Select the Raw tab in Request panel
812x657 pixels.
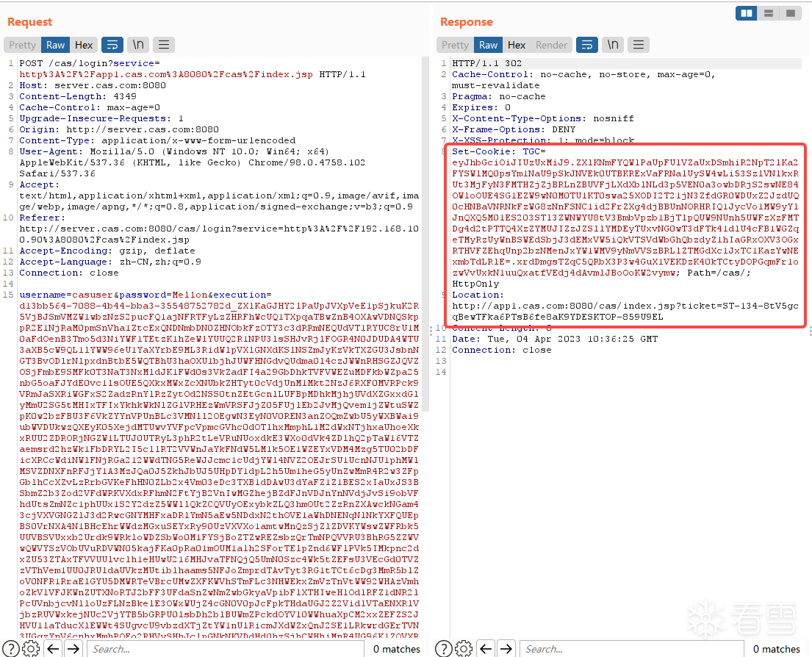(x=55, y=45)
